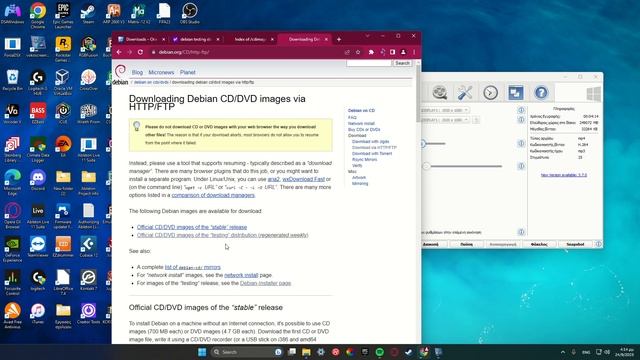Select the Downloading Debian tab
The image size is (640, 360).
[x=304, y=40]
